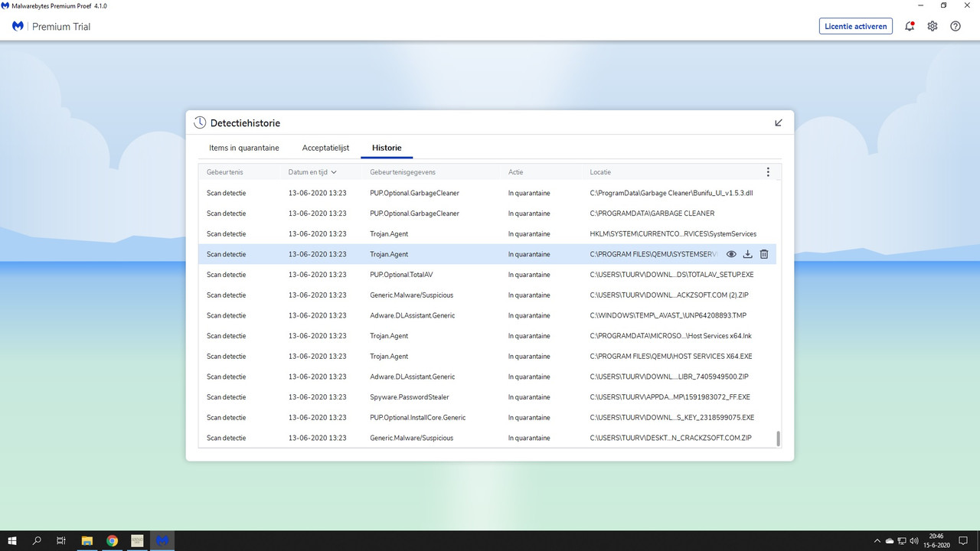The height and width of the screenshot is (551, 980).
Task: Open the help question mark
Action: click(955, 26)
